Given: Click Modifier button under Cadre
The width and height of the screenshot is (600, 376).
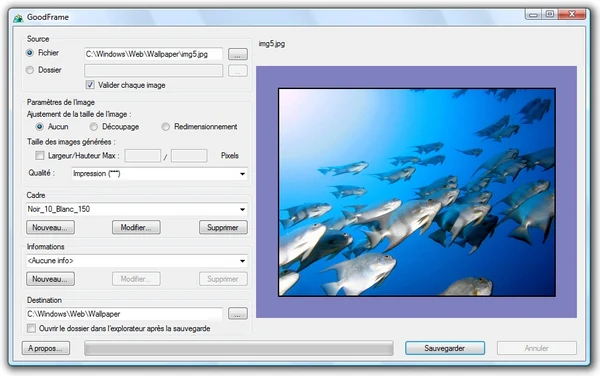Looking at the screenshot, I should tap(136, 228).
